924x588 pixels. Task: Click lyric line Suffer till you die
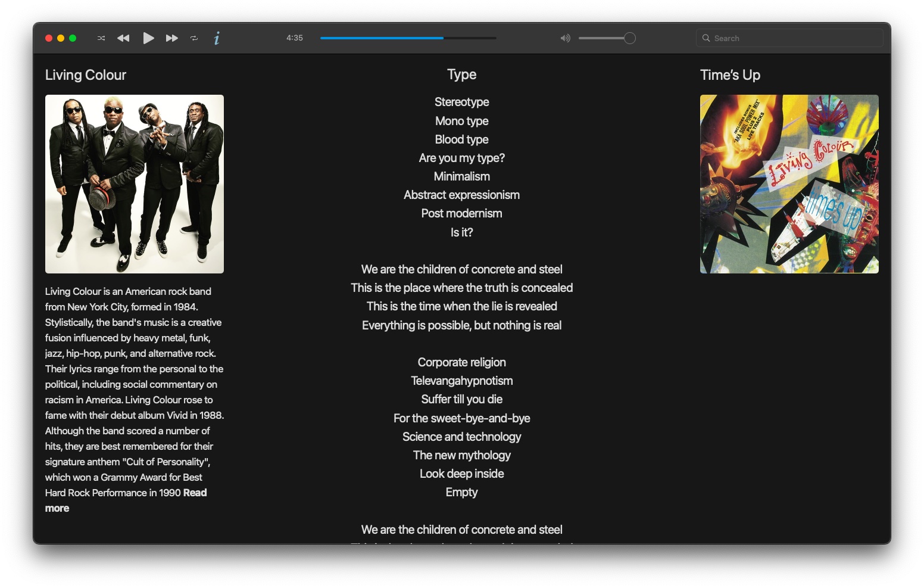[462, 399]
